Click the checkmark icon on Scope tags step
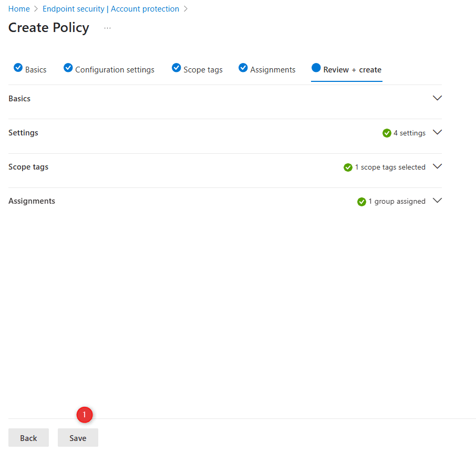 [176, 68]
